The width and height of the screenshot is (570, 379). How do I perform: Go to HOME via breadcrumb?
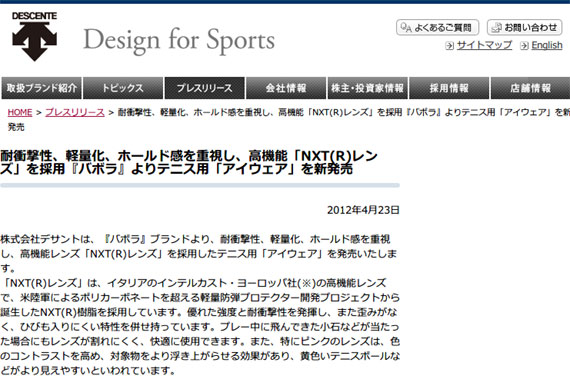pyautogui.click(x=20, y=112)
